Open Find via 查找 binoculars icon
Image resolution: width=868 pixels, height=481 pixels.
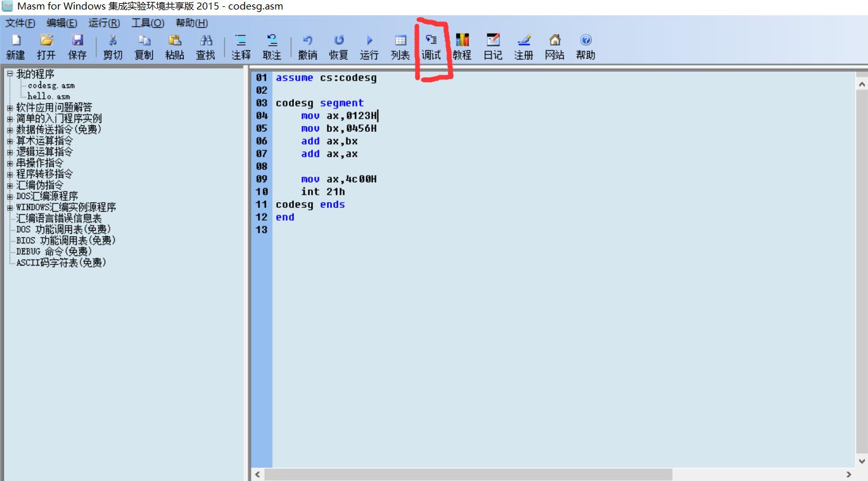click(205, 40)
